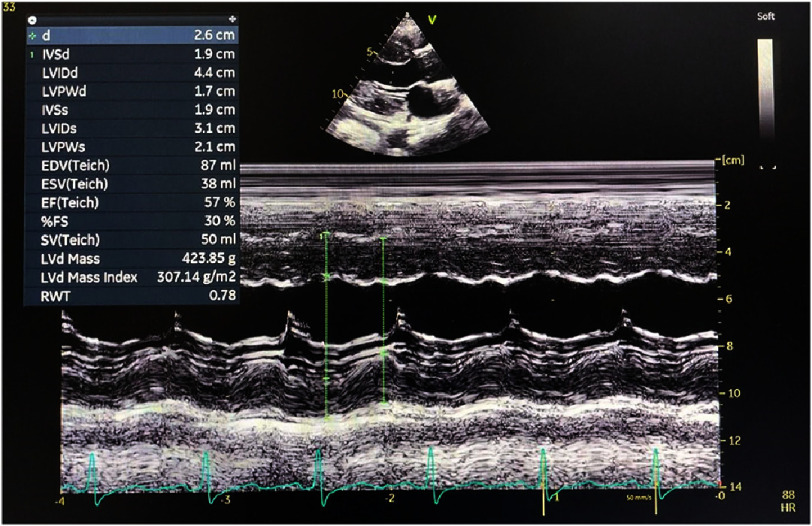Viewport: 812px width, 526px height.
Task: Select the LVPWs 2.1 cm row
Action: (x=133, y=147)
